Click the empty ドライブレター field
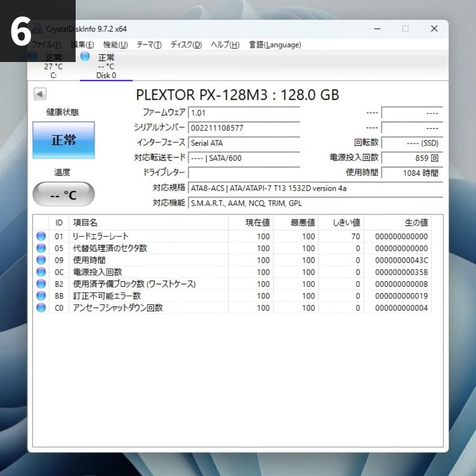This screenshot has width=476, height=476. [x=244, y=172]
